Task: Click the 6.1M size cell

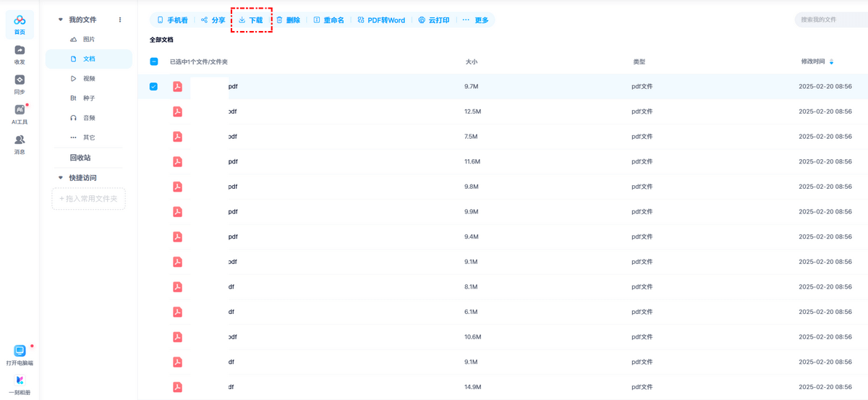Action: [x=471, y=312]
